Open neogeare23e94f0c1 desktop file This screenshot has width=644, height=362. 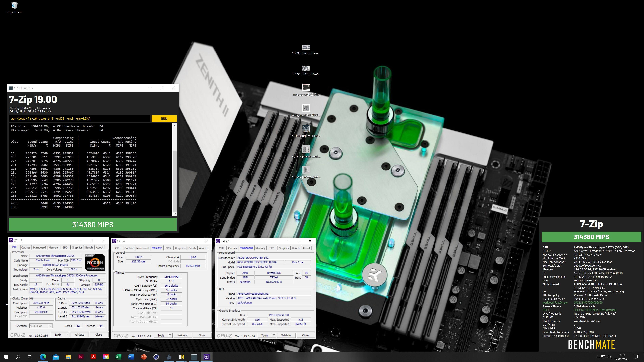(x=306, y=111)
